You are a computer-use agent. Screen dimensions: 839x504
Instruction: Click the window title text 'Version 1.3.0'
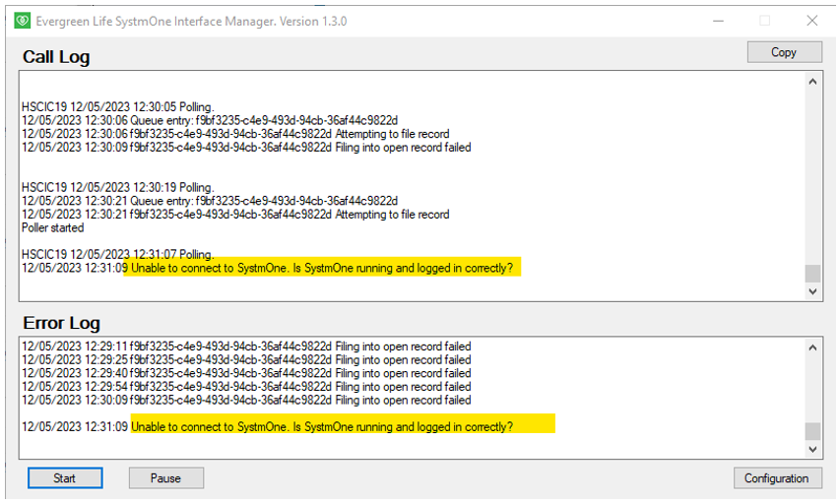tap(313, 22)
